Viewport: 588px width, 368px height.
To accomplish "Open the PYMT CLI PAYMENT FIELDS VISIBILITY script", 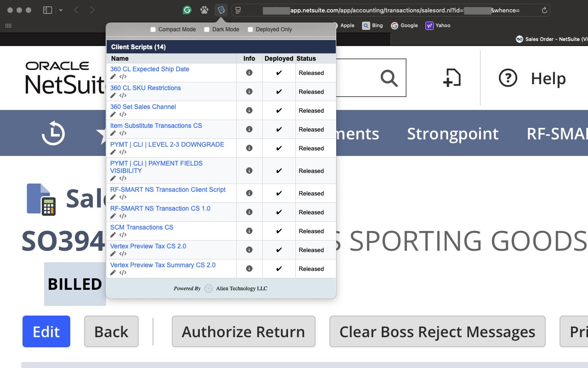I will point(156,167).
